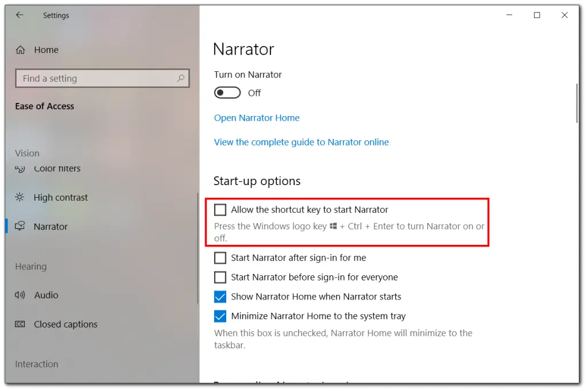Uncheck Show Narrator Home when Narrator starts
The height and width of the screenshot is (392, 588).
220,297
